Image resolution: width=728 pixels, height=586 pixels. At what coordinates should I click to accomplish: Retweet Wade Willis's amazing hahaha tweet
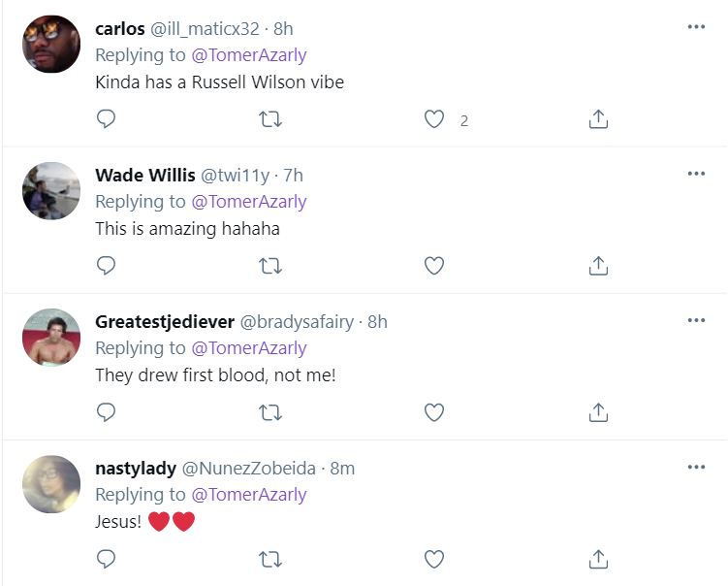(271, 266)
